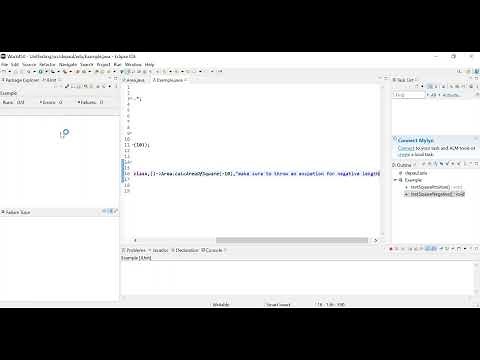Open the Problems tab

(134, 250)
